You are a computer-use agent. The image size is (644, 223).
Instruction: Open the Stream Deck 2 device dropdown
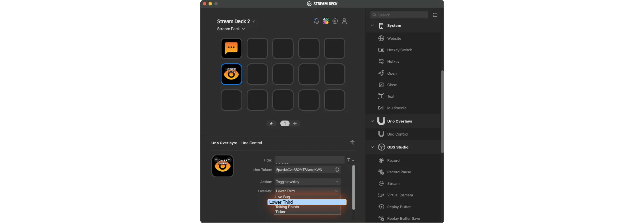click(x=236, y=21)
